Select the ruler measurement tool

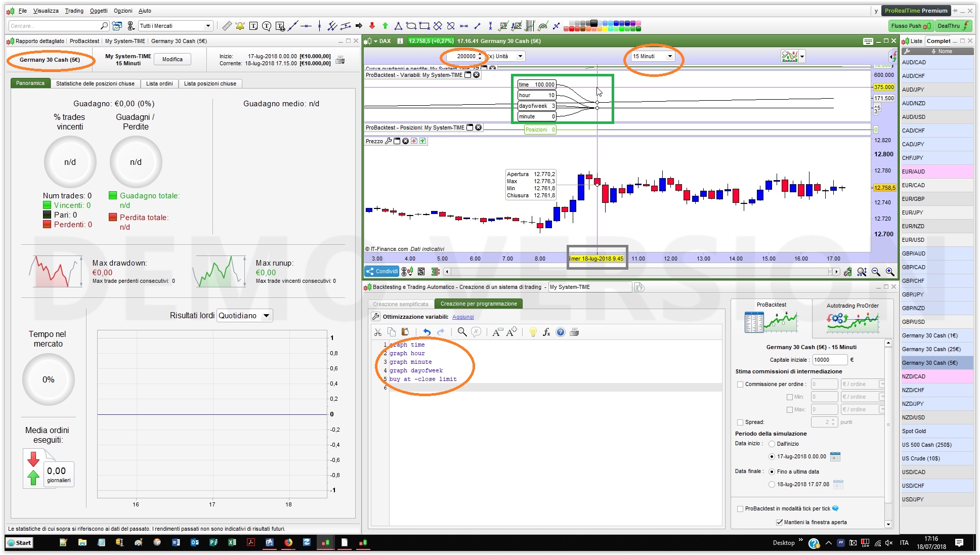(x=227, y=26)
